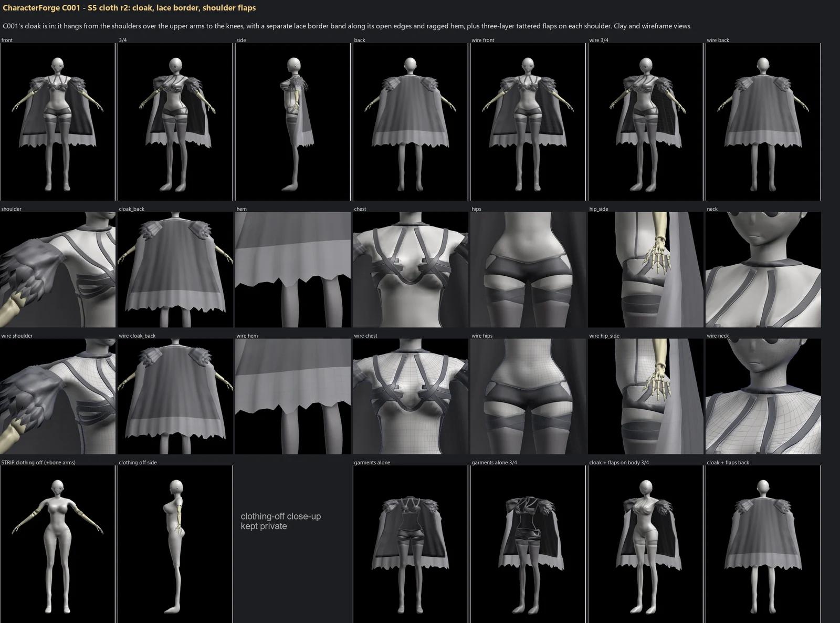
Task: Click the 'hip_side' caption label
Action: coord(598,209)
